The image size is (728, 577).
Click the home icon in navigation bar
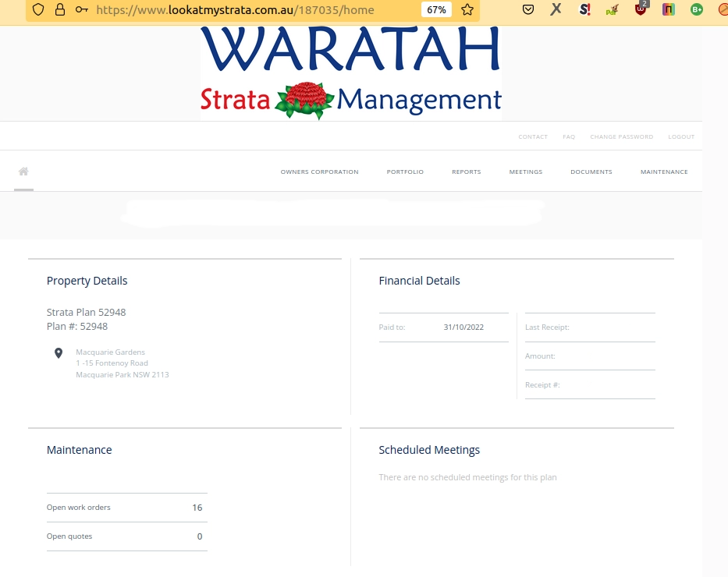[23, 172]
